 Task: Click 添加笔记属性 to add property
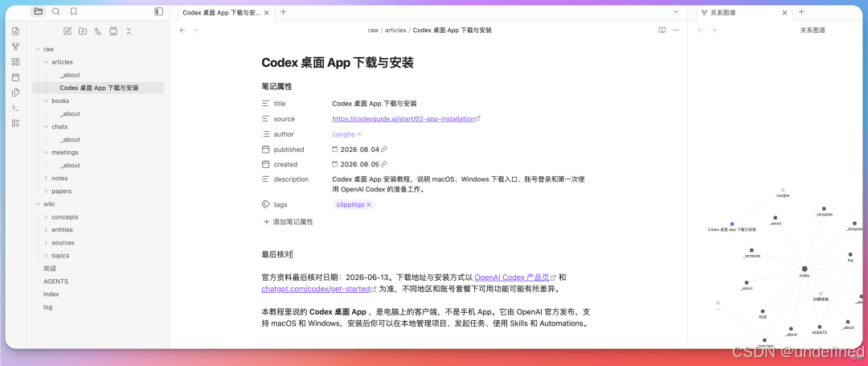(288, 222)
